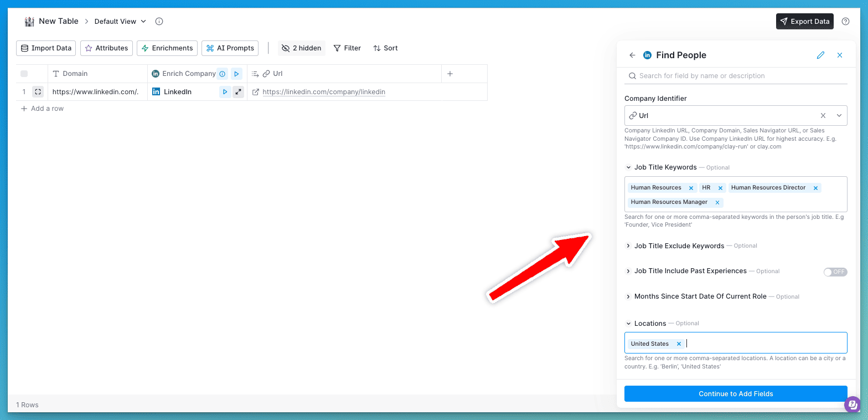
Task: Open the Company Identifier Url dropdown
Action: coord(839,116)
